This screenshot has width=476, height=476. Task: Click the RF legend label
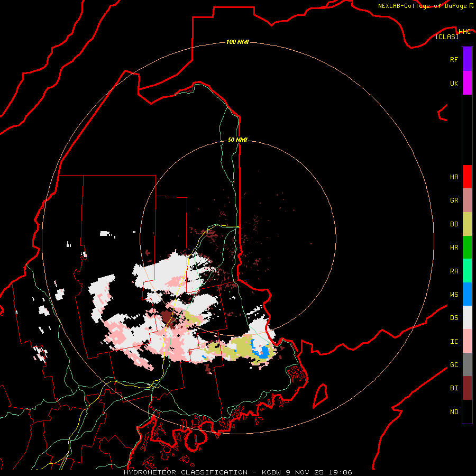point(454,59)
